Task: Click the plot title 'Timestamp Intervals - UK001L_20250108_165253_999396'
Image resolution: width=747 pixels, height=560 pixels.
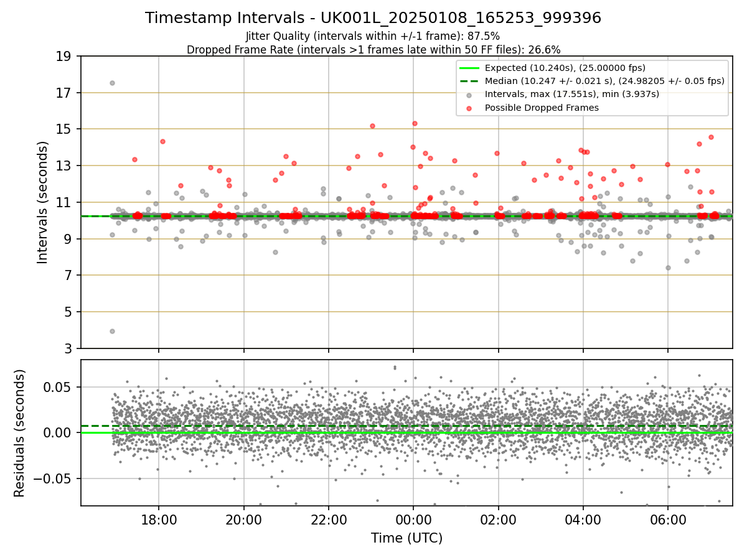Action: [x=374, y=18]
